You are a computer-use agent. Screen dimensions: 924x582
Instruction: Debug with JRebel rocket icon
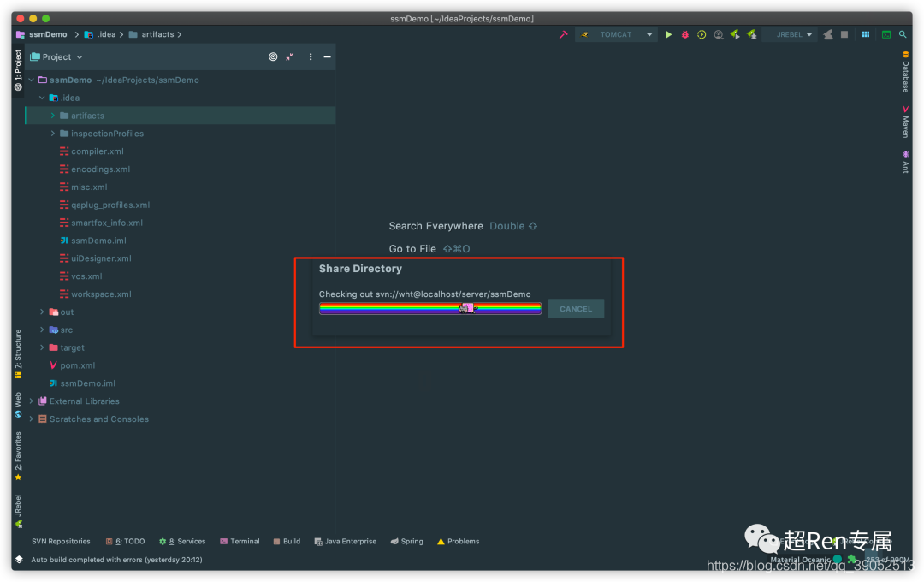[x=752, y=35]
